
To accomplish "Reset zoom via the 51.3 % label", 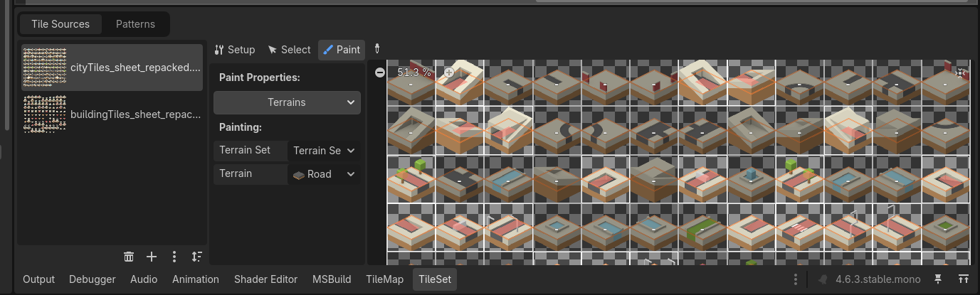I will tap(414, 73).
